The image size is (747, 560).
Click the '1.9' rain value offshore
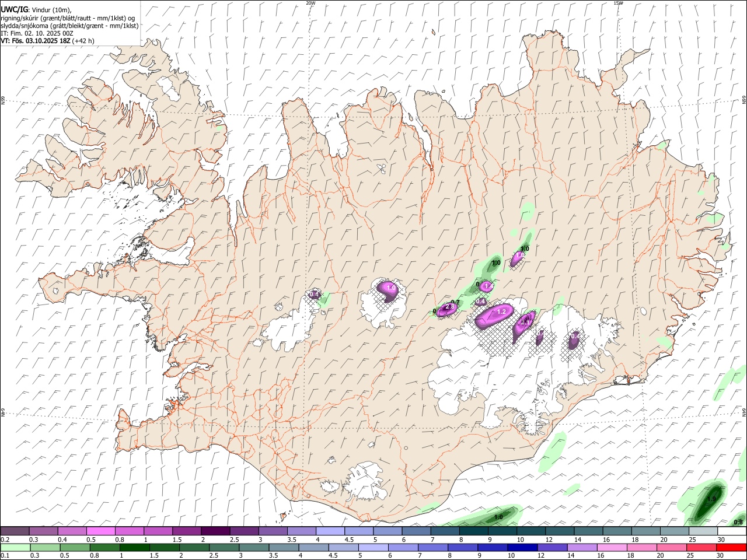(x=711, y=499)
